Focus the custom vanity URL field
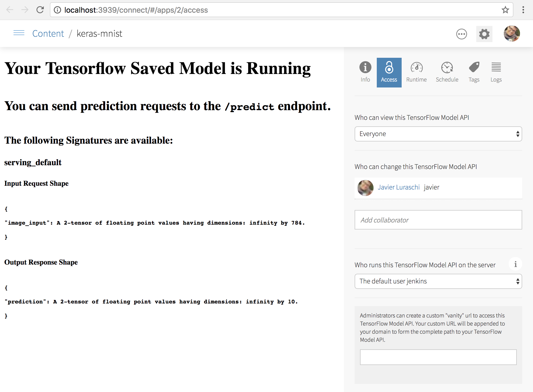 click(438, 357)
